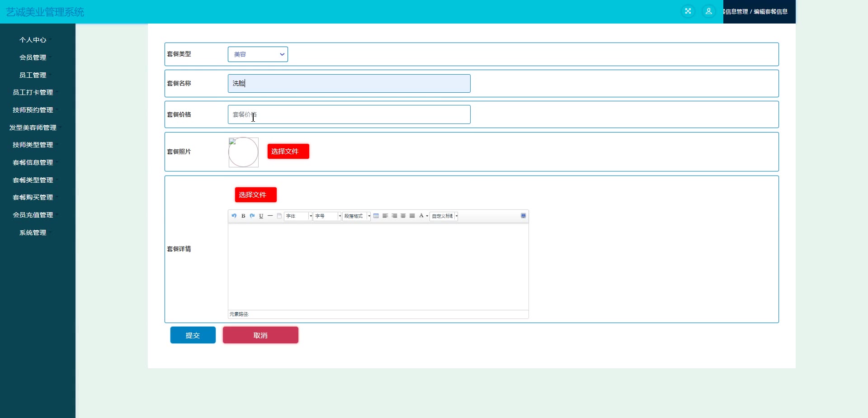This screenshot has width=868, height=418.
Task: Open 系统管理 sidebar menu
Action: pos(33,233)
